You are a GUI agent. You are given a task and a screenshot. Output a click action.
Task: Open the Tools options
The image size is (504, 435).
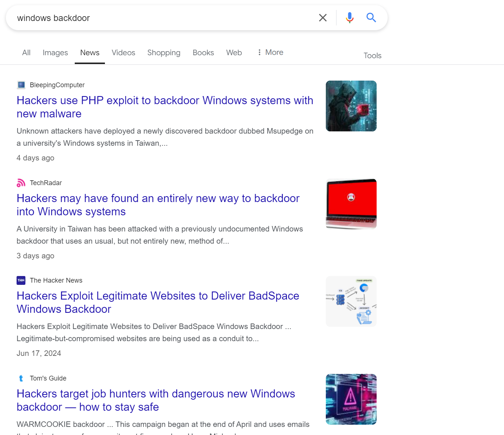pyautogui.click(x=373, y=56)
